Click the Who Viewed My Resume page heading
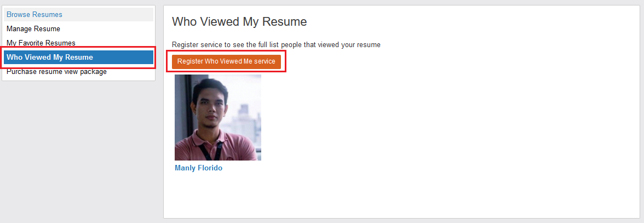Screen dimensions: 644x223 pos(239,22)
